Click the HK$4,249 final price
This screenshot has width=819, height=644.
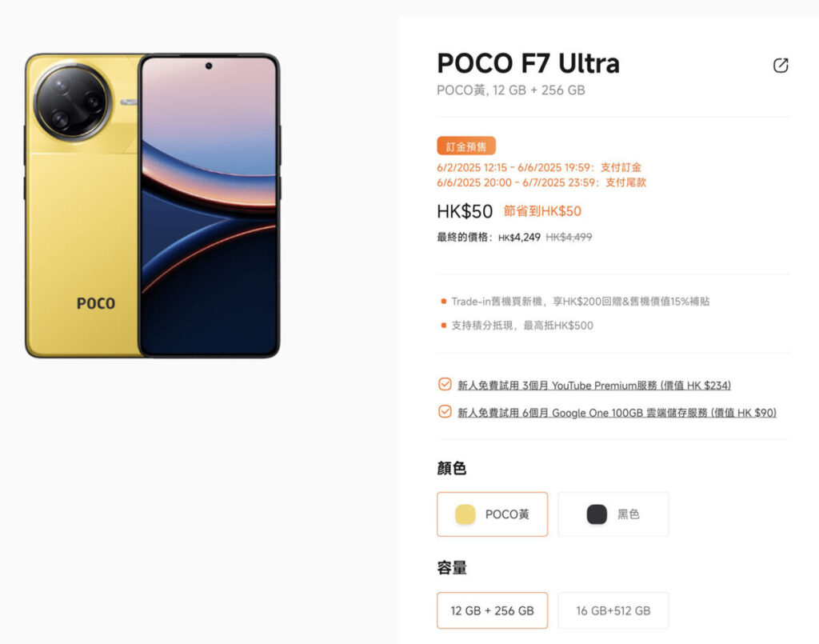coord(519,238)
